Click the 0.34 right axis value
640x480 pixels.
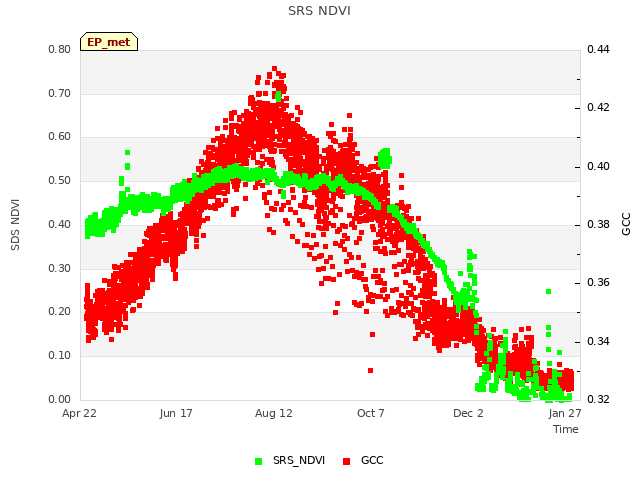pos(598,341)
